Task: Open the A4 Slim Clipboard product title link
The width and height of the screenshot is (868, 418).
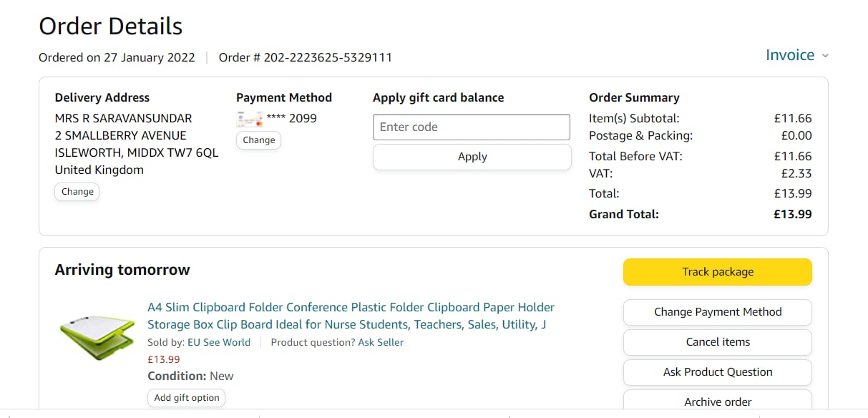Action: pyautogui.click(x=351, y=316)
